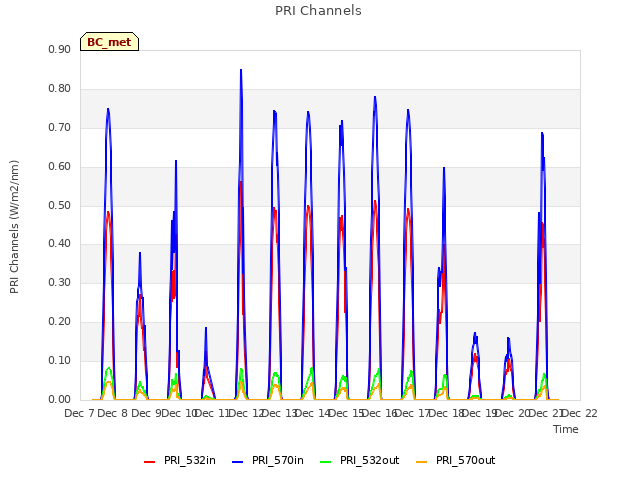This screenshot has height=480, width=640.
Task: Click the PRI_532out legend entry
Action: point(360,461)
